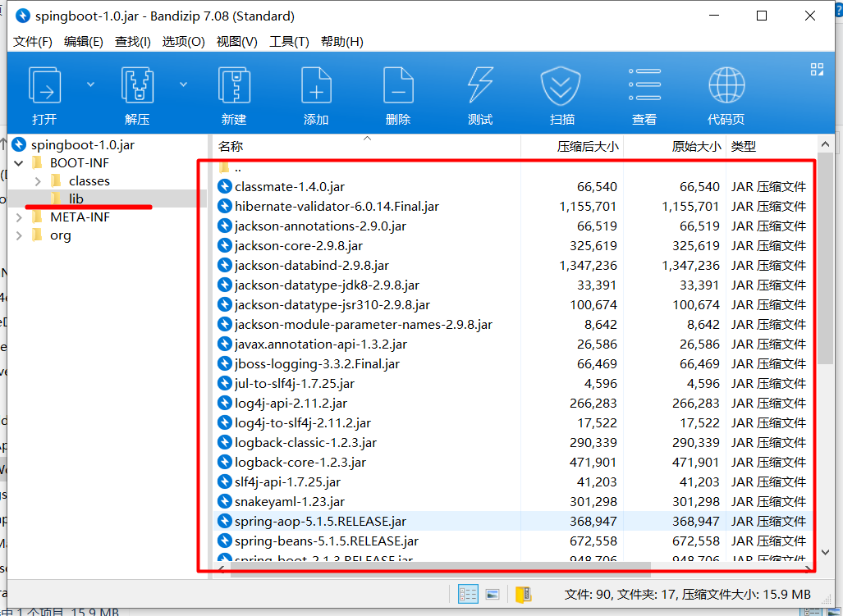Click javax.annotation-api-1.3.2.jar file icon
Viewport: 843px width, 616px height.
224,344
